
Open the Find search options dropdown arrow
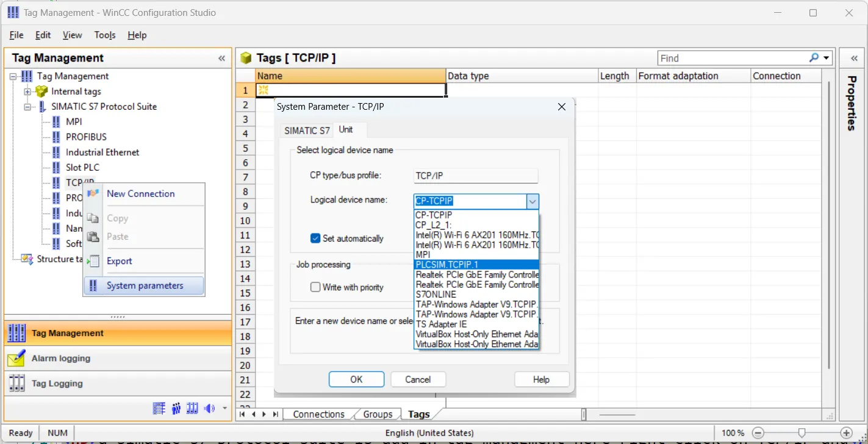(x=827, y=58)
